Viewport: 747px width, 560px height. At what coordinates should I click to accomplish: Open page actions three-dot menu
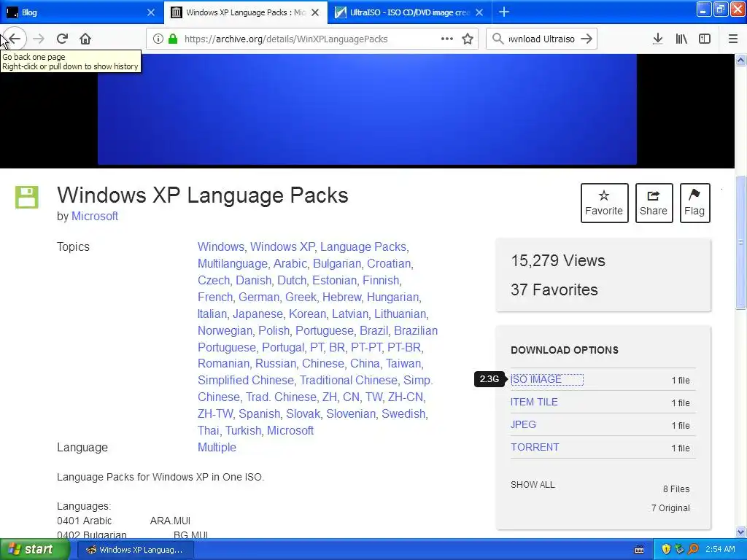(447, 39)
